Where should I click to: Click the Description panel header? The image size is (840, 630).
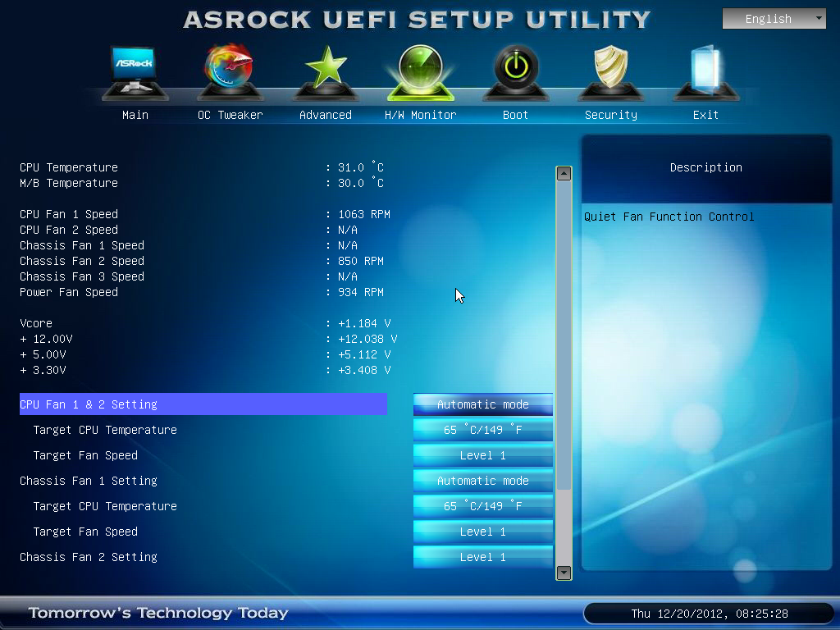click(x=706, y=167)
